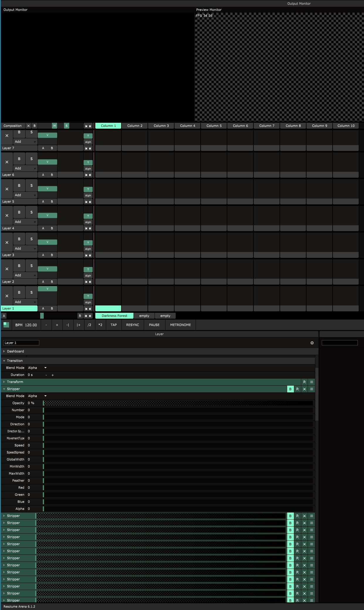Remove the expanded Stripper effect via X
Screen dimensions: 364x610
[x=304, y=389]
